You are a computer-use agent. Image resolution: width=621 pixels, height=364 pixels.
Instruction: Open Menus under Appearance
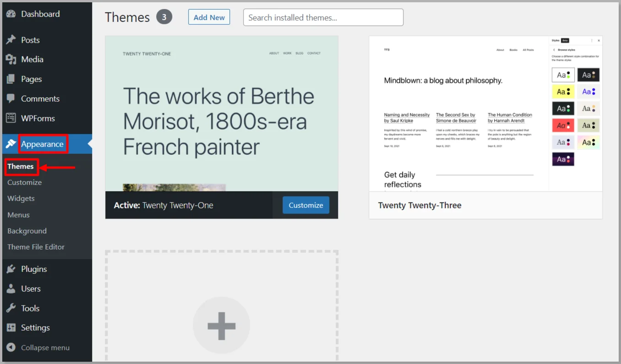click(x=18, y=215)
